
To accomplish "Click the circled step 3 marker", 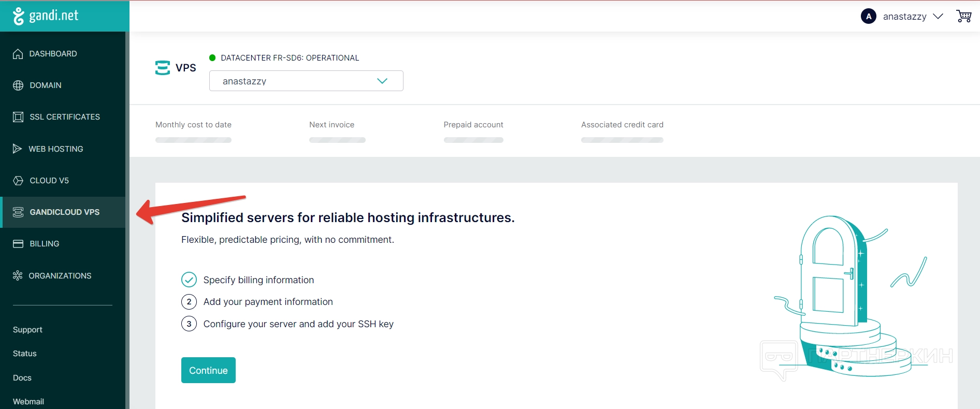I will [189, 324].
